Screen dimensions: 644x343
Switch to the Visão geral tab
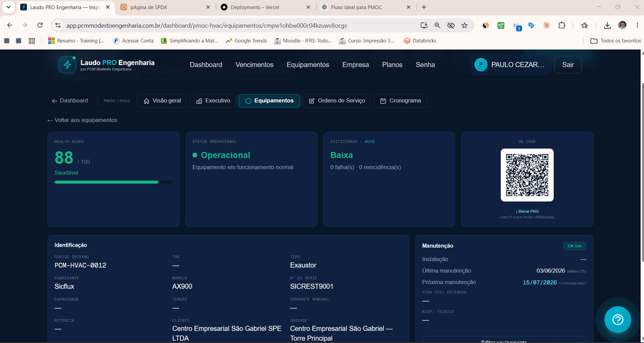coord(162,101)
